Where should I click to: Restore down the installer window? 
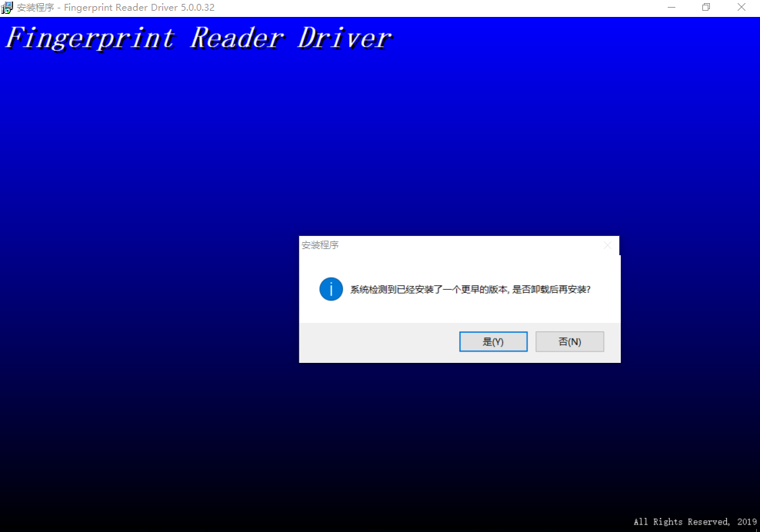point(706,8)
